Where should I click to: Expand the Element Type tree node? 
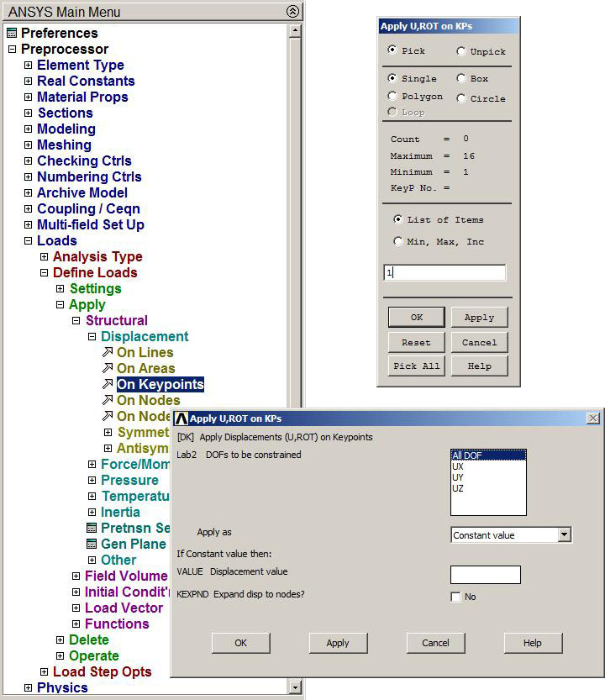click(28, 66)
